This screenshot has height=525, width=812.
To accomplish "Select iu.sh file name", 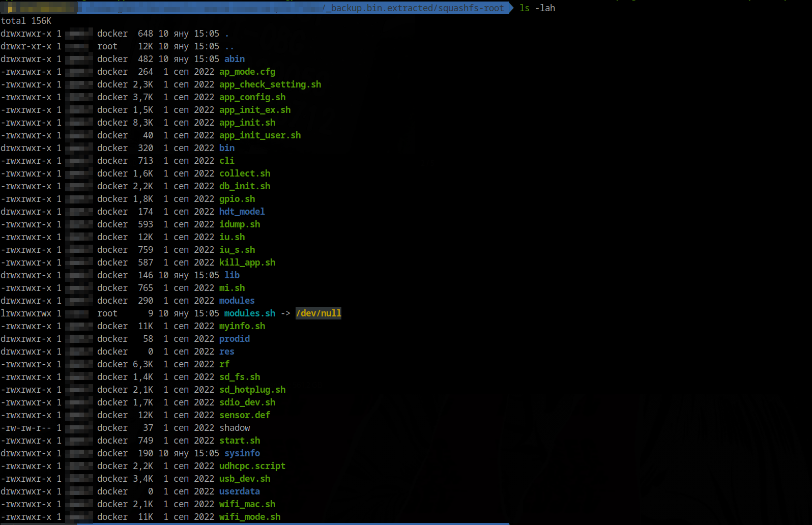I will [x=232, y=237].
